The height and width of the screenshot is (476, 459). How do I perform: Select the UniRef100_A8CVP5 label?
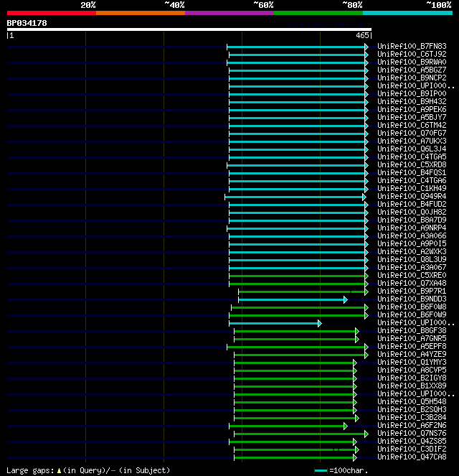(x=412, y=370)
